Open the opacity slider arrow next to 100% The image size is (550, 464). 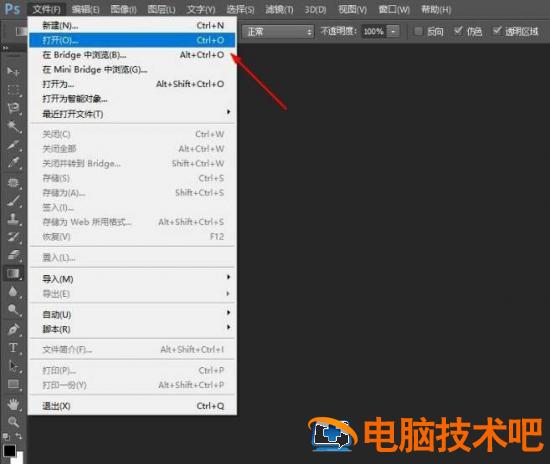(393, 32)
